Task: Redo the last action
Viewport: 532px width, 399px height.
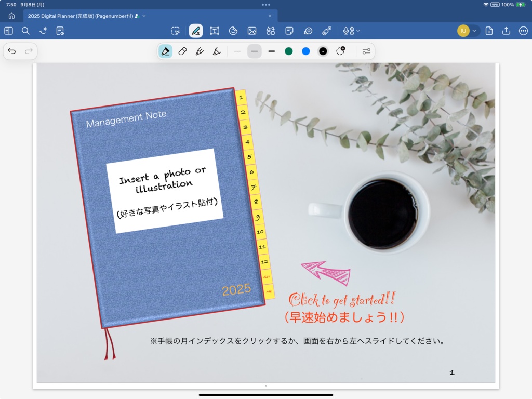Action: 29,51
